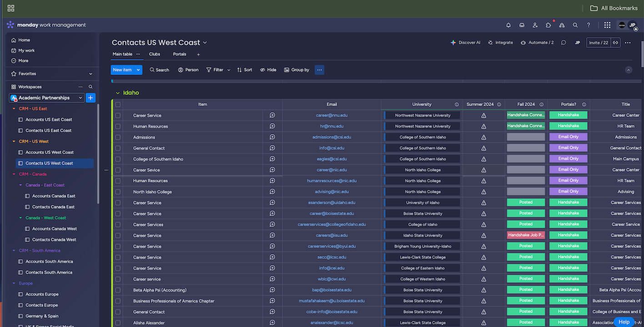Open the board options three-dot menu
644x327 pixels.
click(x=628, y=43)
